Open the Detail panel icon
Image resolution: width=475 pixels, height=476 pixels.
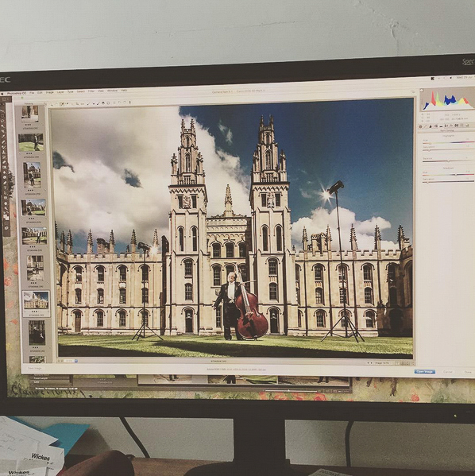[x=431, y=126]
